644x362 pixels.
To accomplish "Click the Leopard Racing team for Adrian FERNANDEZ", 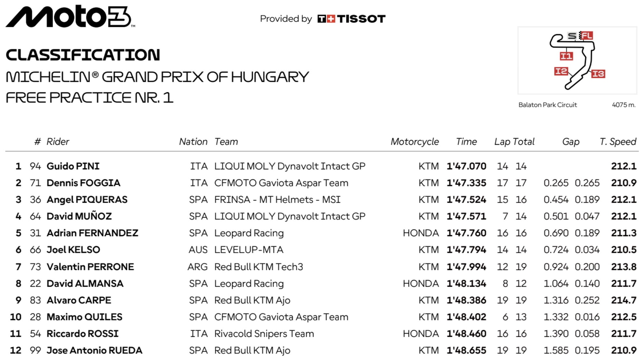I will [x=249, y=233].
